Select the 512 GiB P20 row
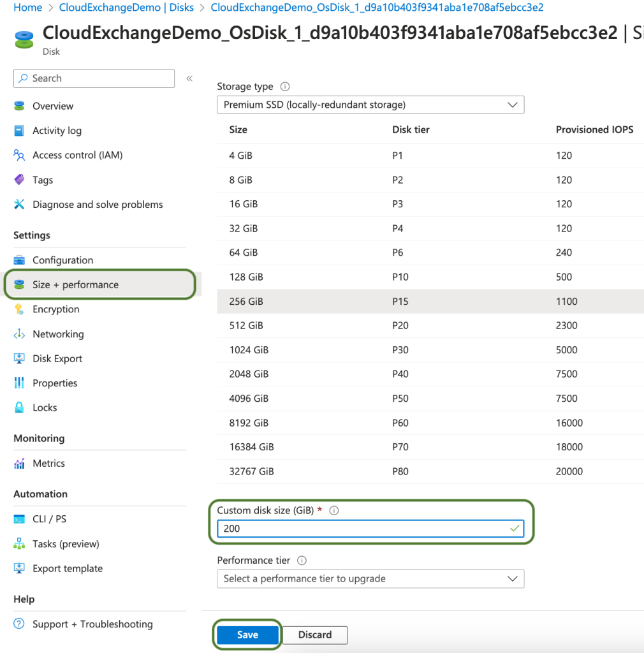The width and height of the screenshot is (644, 653). pyautogui.click(x=430, y=325)
